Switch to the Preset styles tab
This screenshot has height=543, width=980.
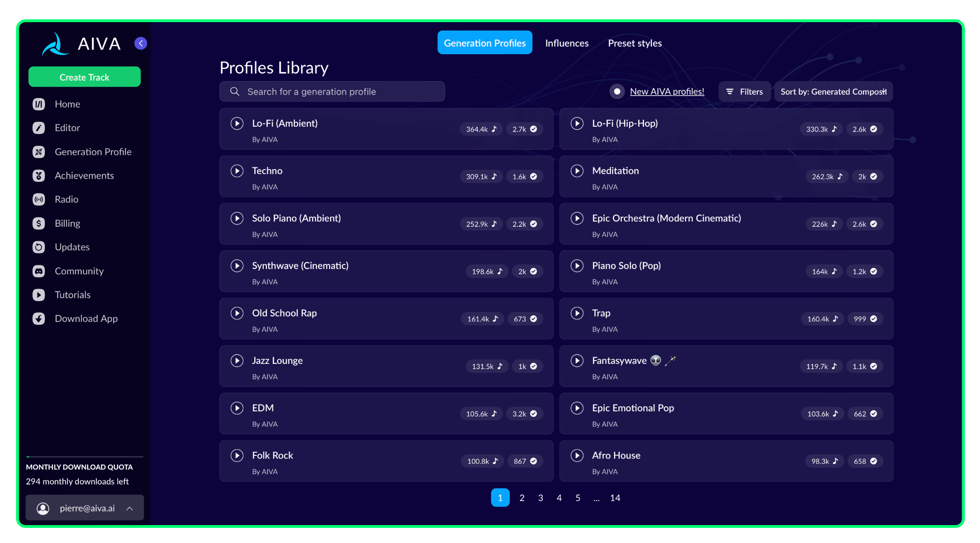point(635,43)
